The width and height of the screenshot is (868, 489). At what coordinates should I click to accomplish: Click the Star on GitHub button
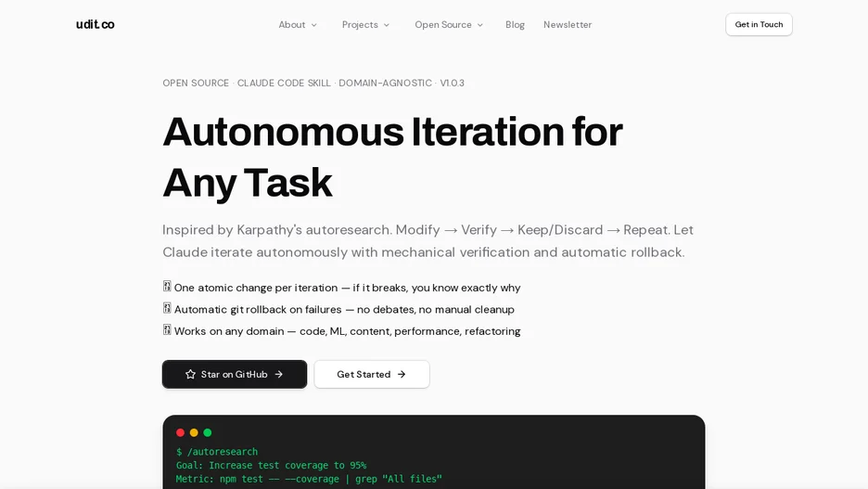coord(235,374)
